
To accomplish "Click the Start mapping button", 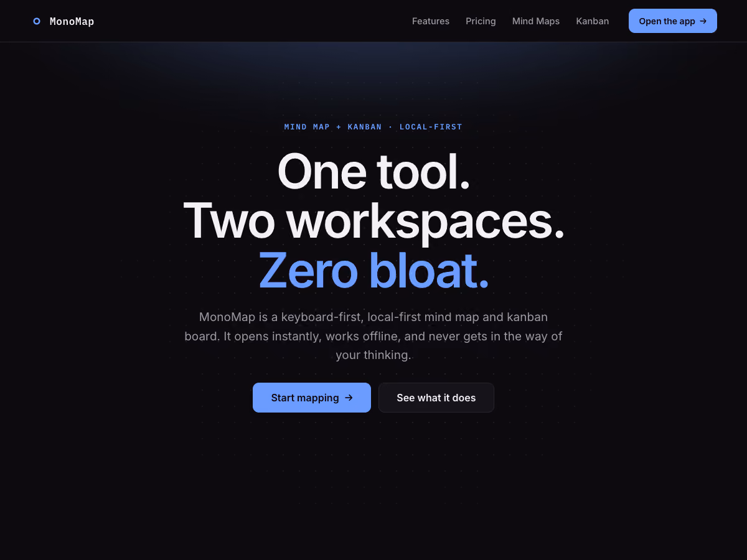I will 312,398.
